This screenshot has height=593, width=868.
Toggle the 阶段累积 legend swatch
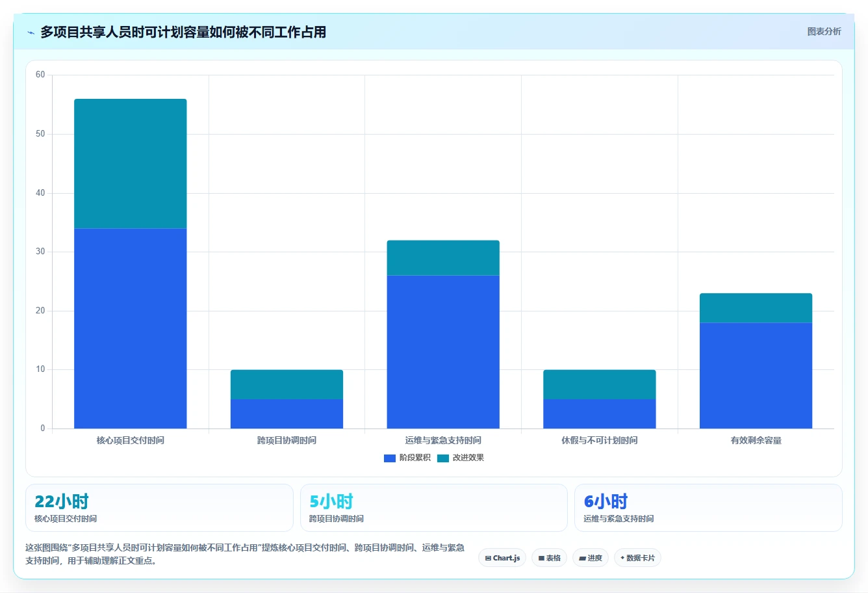pos(390,458)
